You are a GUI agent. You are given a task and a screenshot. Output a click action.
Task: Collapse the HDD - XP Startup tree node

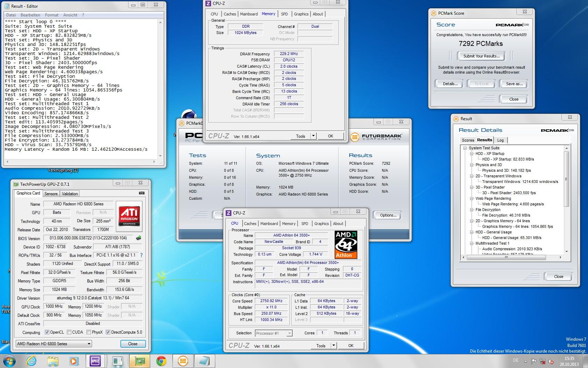(472, 154)
